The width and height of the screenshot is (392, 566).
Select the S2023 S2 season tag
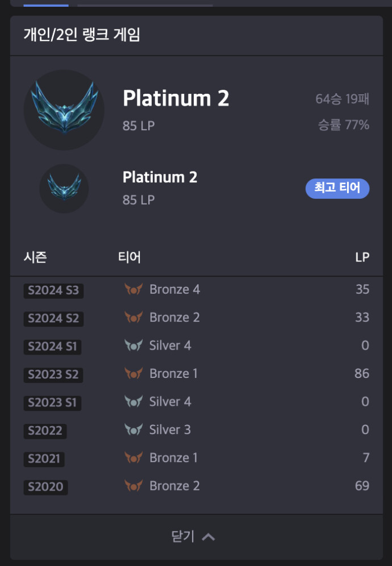[x=53, y=375]
